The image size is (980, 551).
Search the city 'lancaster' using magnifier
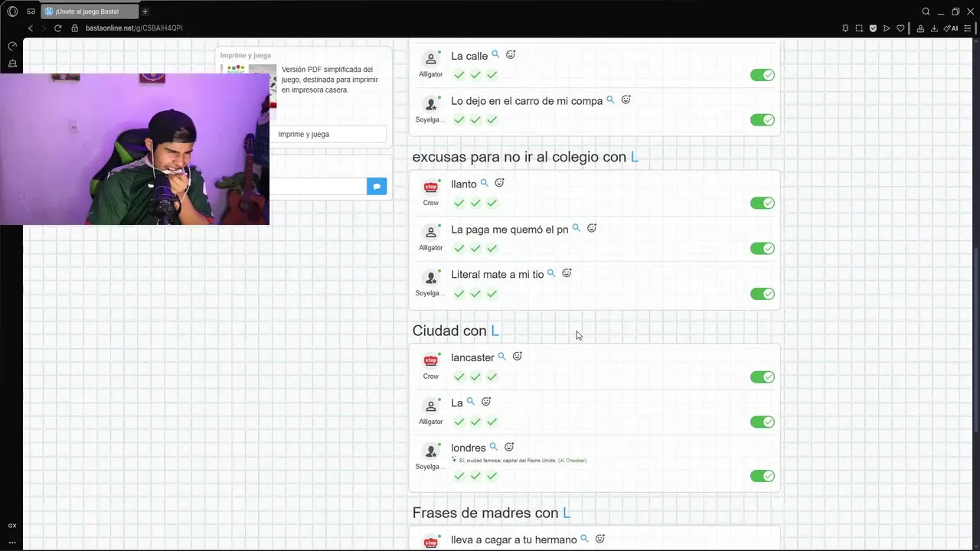coord(501,357)
